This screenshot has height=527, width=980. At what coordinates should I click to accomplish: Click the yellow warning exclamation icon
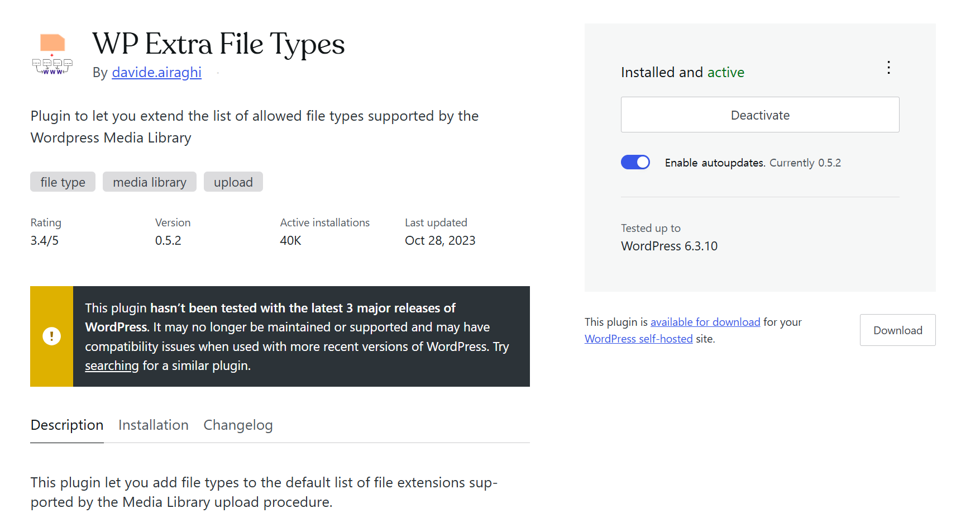[52, 336]
